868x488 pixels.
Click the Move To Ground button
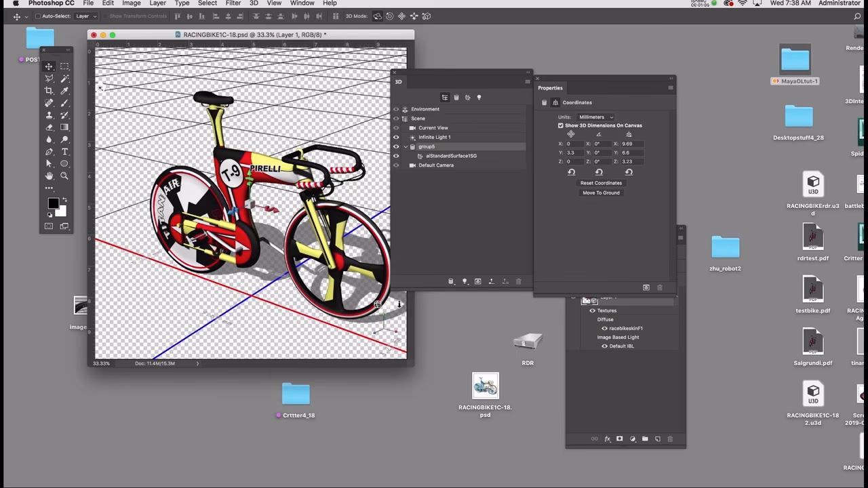[x=601, y=192]
